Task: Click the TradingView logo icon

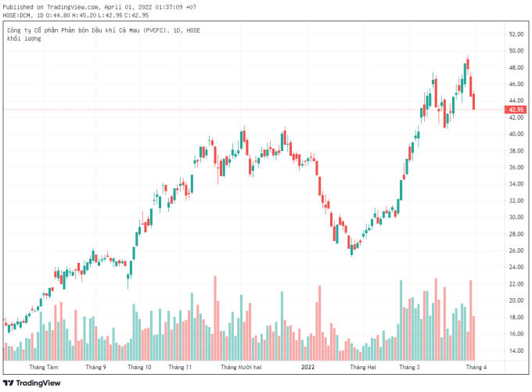Action: click(x=9, y=383)
